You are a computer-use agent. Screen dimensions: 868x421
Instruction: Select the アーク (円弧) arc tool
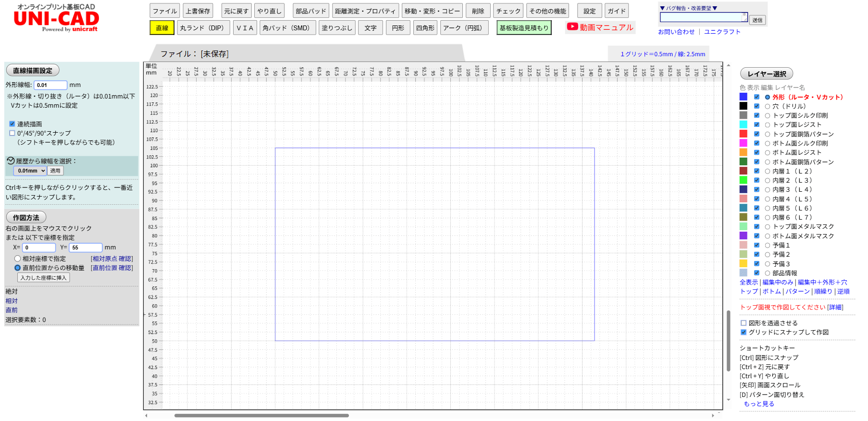(x=463, y=28)
